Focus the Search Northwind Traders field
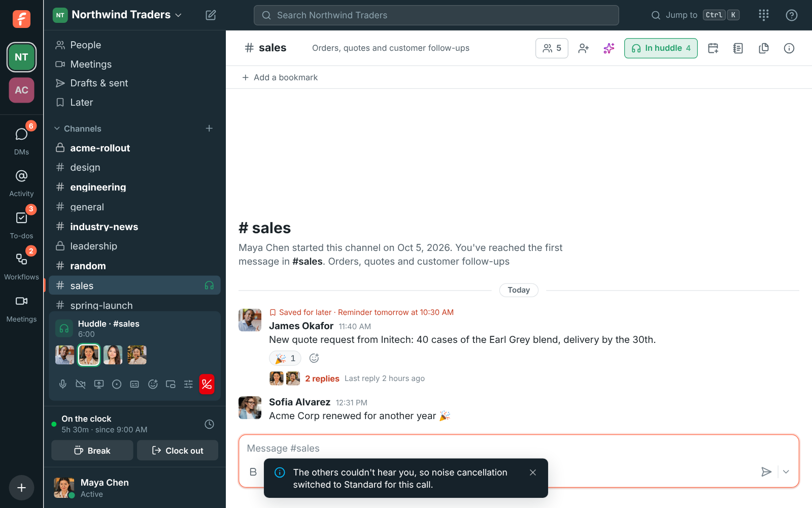 click(x=436, y=15)
